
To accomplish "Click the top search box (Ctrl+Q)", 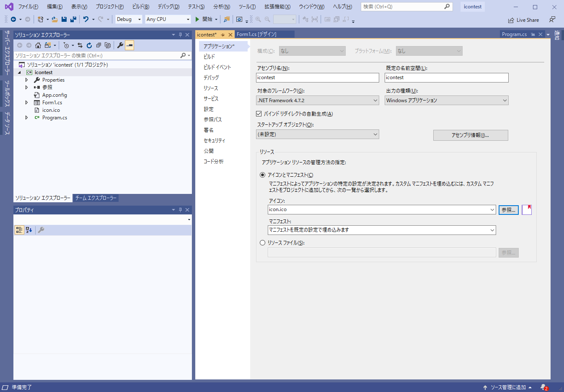I will [406, 7].
